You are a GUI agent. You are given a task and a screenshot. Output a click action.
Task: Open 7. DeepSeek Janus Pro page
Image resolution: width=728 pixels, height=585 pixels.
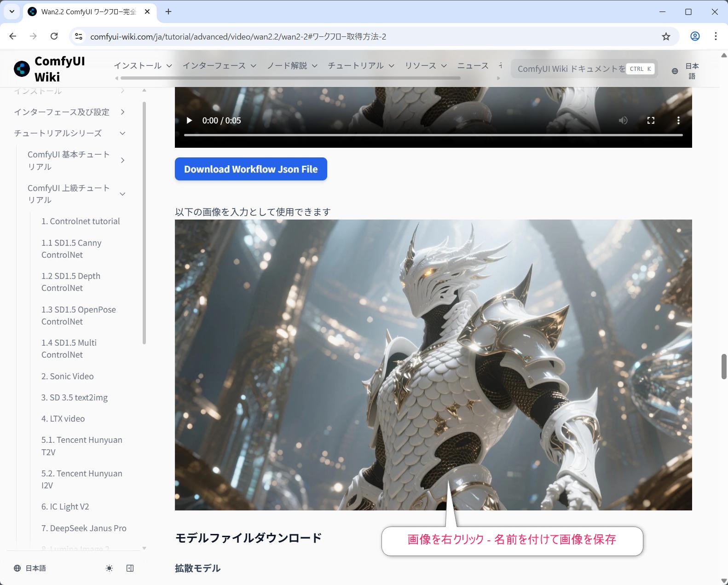84,528
